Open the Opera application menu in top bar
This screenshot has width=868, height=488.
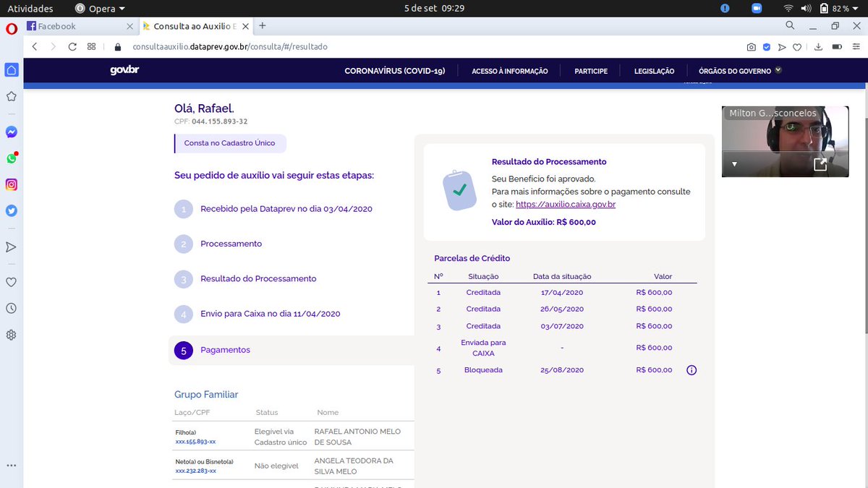pos(100,9)
